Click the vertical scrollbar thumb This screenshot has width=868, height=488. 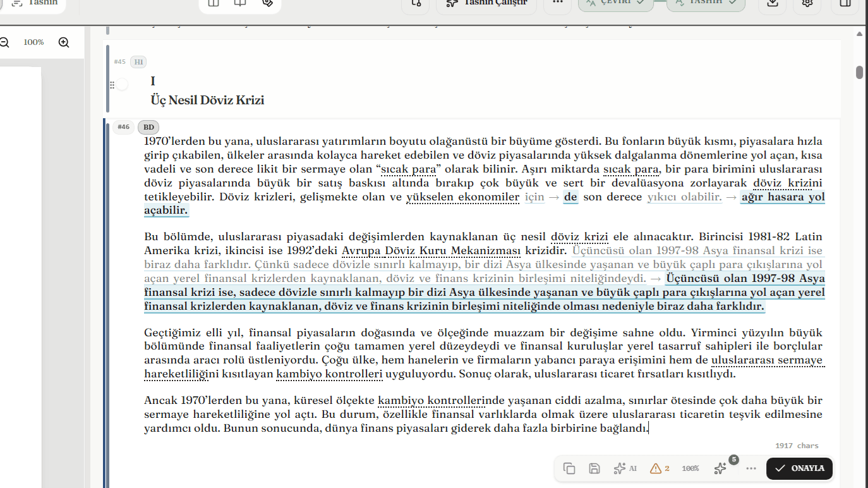[859, 72]
